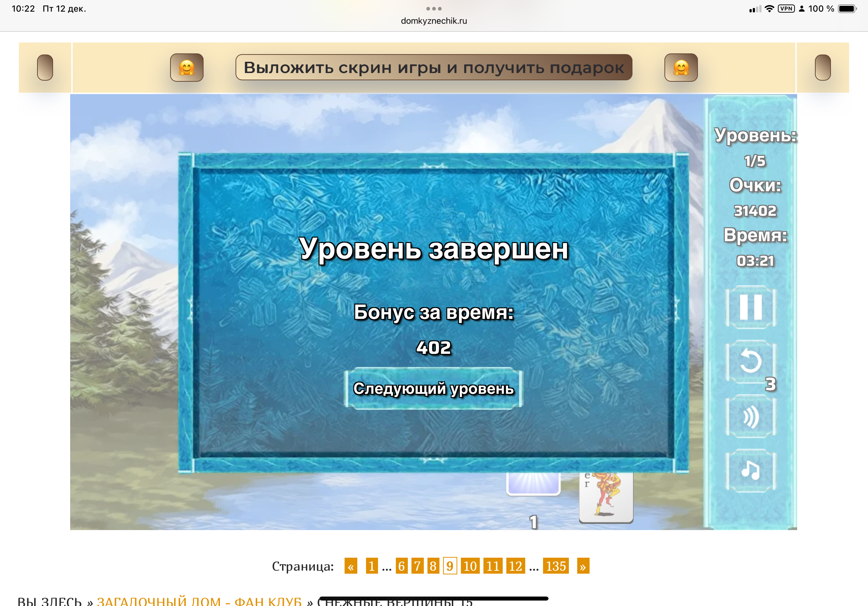Click the ЗАГАДОЧНЫЙ ДОМ - ФАН КЛУБ breadcrumb

199,601
